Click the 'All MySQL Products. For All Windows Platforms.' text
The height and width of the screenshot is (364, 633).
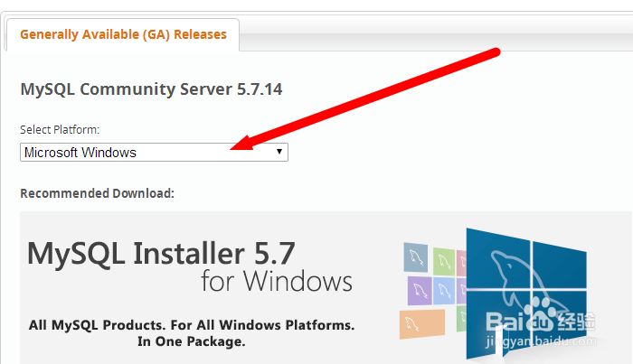point(192,325)
